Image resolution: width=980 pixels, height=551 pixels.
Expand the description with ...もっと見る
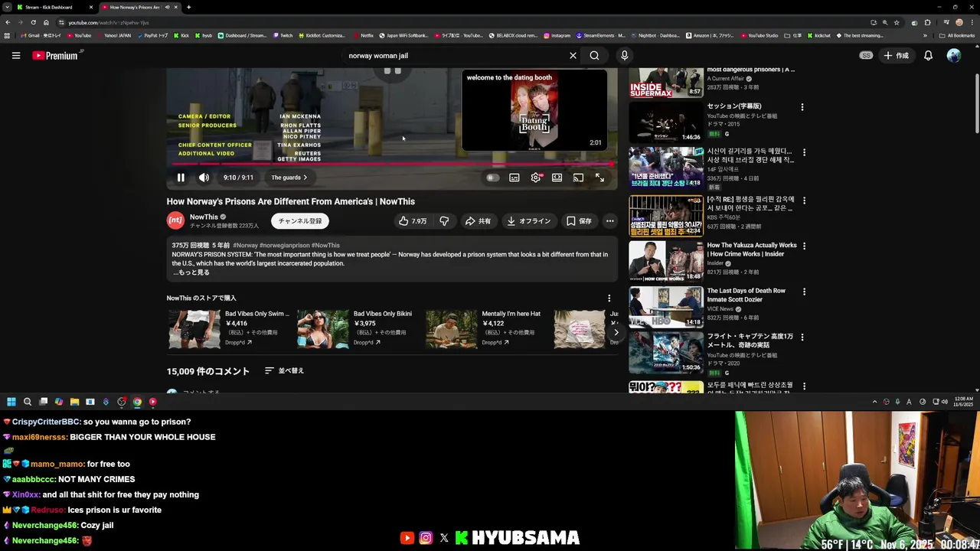click(x=191, y=272)
